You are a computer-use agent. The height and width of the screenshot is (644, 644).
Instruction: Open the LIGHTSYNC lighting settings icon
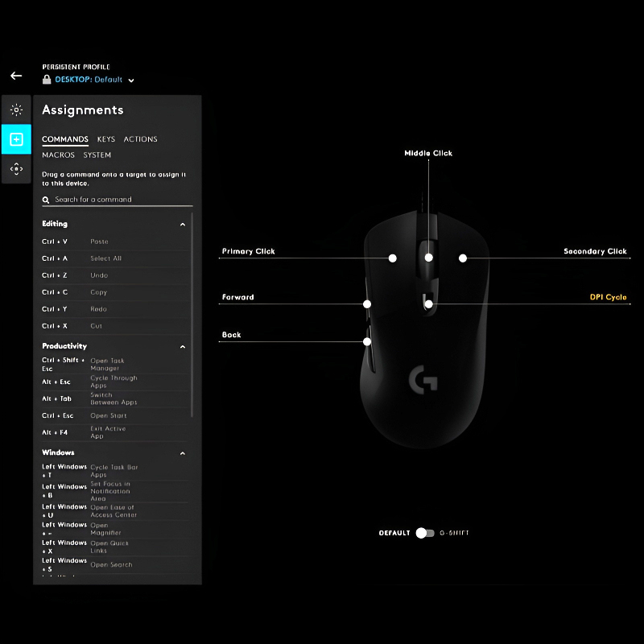[16, 109]
